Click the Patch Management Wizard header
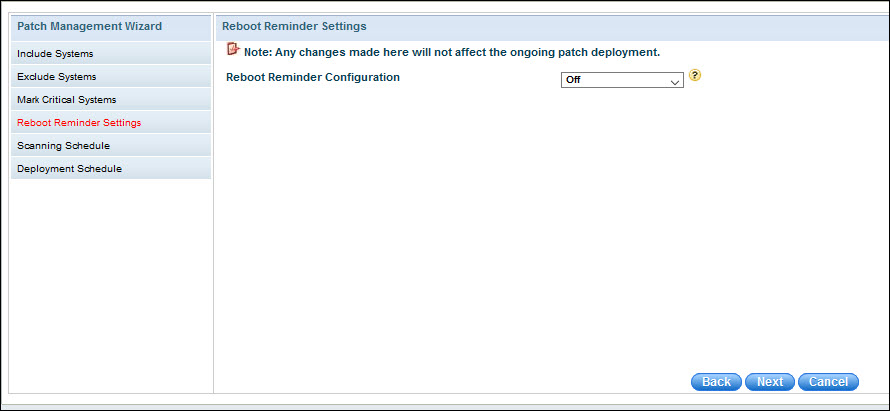 pyautogui.click(x=90, y=26)
